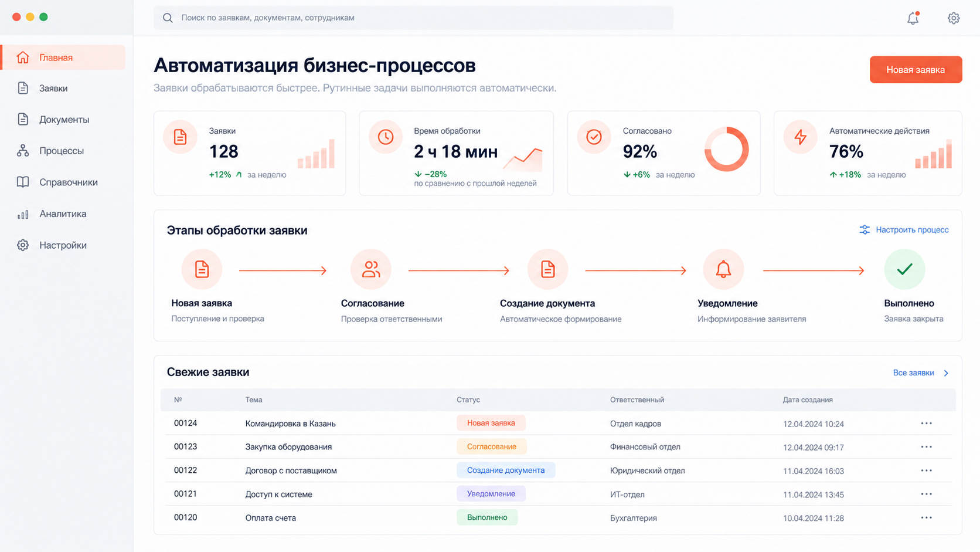
Task: Select the Создание документа stage icon
Action: tap(547, 269)
